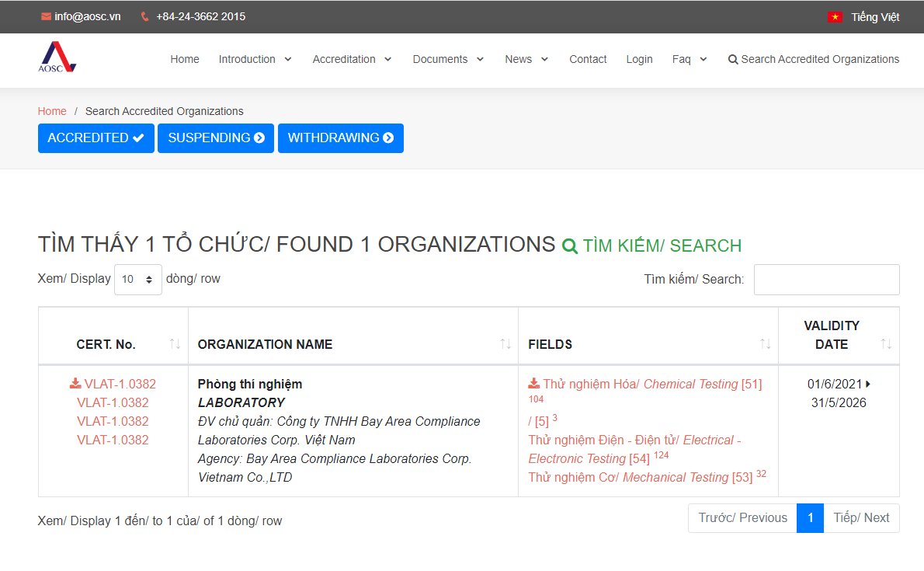This screenshot has height=571, width=924.
Task: Click the phone icon in top bar
Action: click(145, 16)
